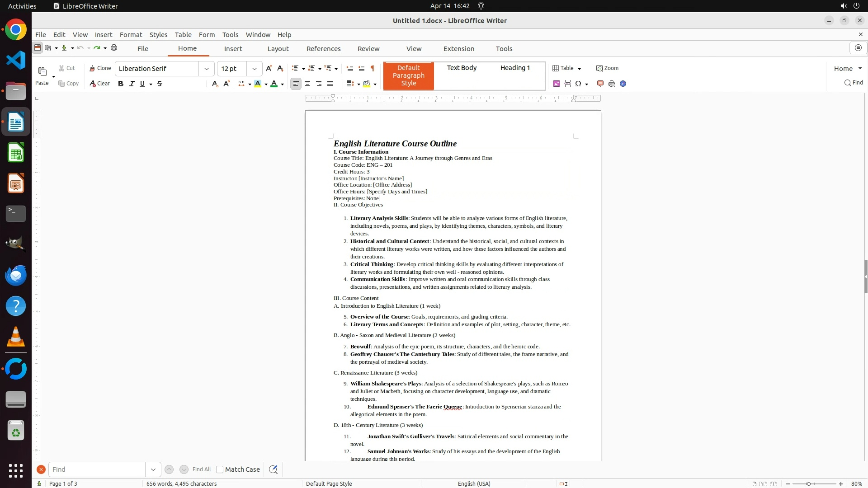Enable the Match Case checkbox

220,469
